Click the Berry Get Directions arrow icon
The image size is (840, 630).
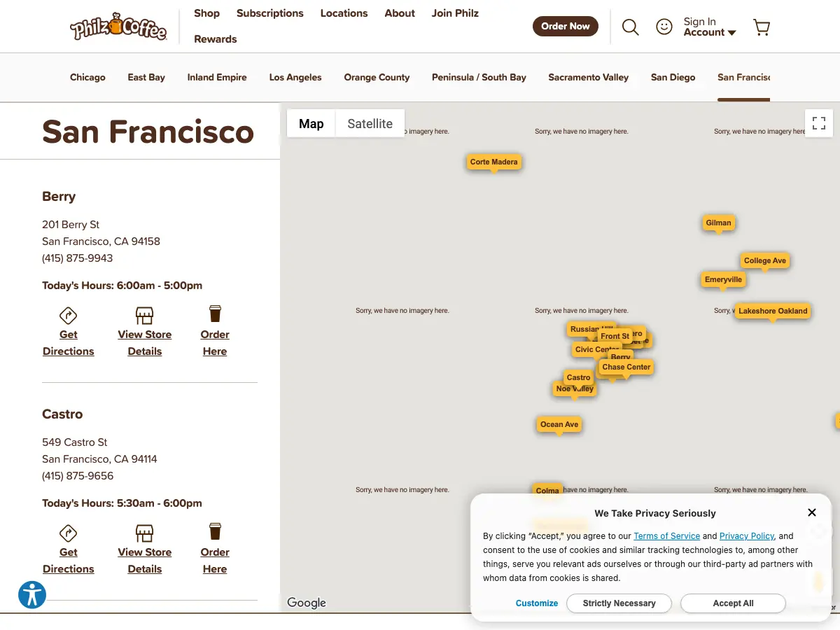tap(68, 315)
